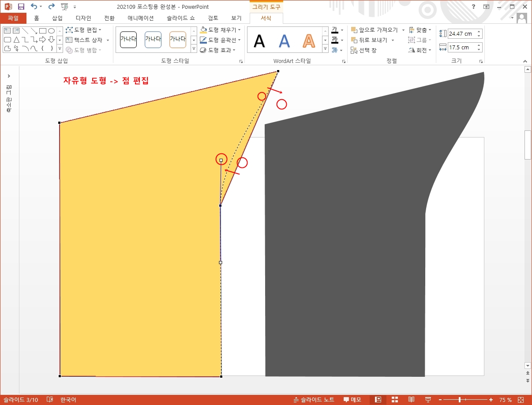Toggle the Selection Pane
This screenshot has height=405, width=532.
point(364,50)
